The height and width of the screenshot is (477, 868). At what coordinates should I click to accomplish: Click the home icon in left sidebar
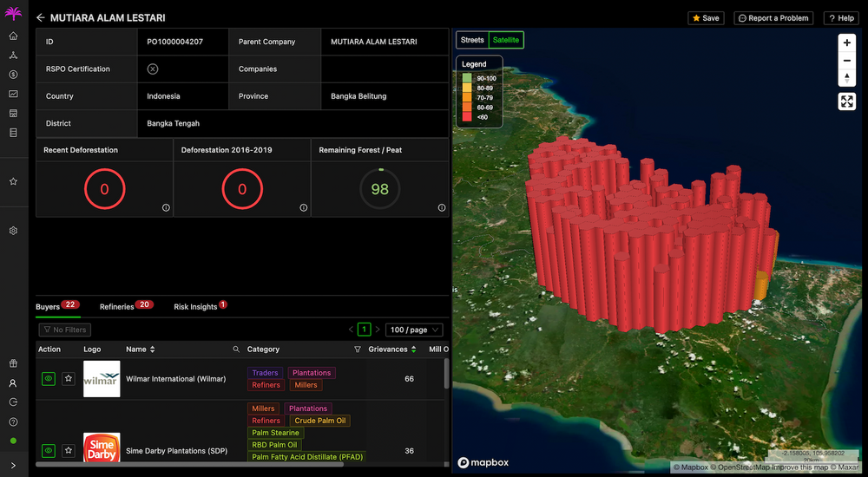(x=13, y=36)
